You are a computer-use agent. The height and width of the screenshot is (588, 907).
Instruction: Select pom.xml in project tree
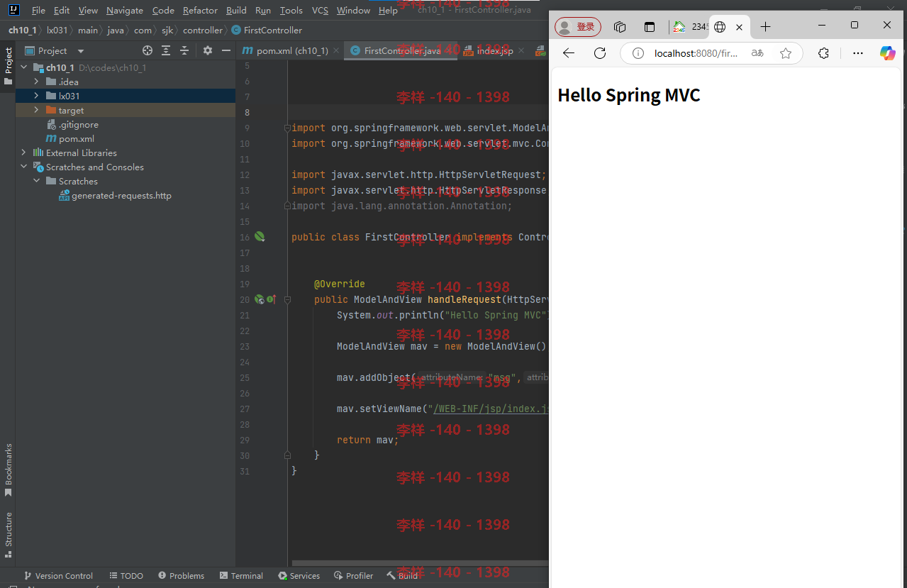point(69,138)
